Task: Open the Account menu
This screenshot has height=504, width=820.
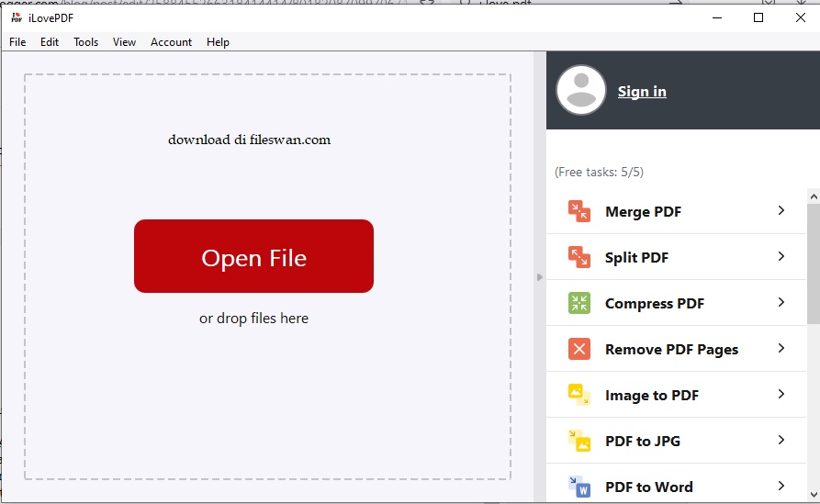Action: click(171, 42)
